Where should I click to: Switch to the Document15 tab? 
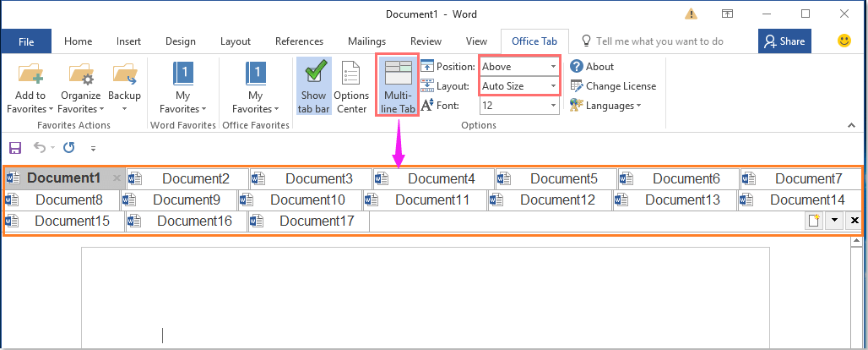(x=65, y=221)
